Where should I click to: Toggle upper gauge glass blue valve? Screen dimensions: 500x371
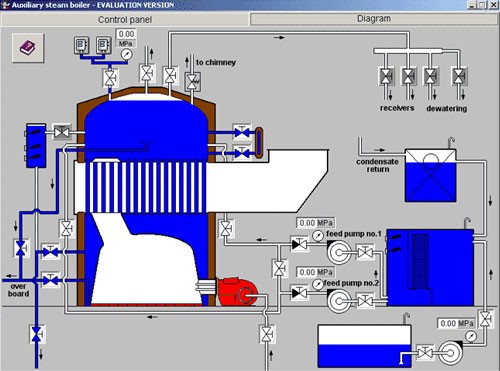(x=242, y=132)
